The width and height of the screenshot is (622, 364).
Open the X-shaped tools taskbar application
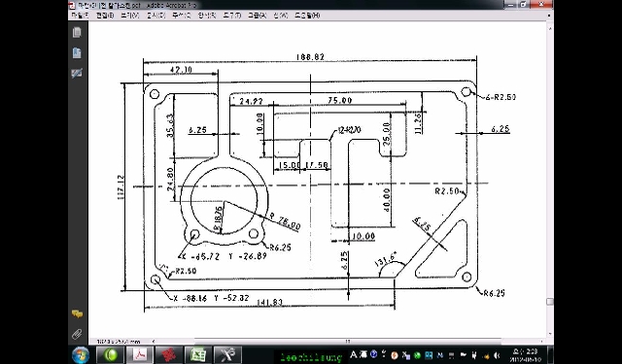227,355
